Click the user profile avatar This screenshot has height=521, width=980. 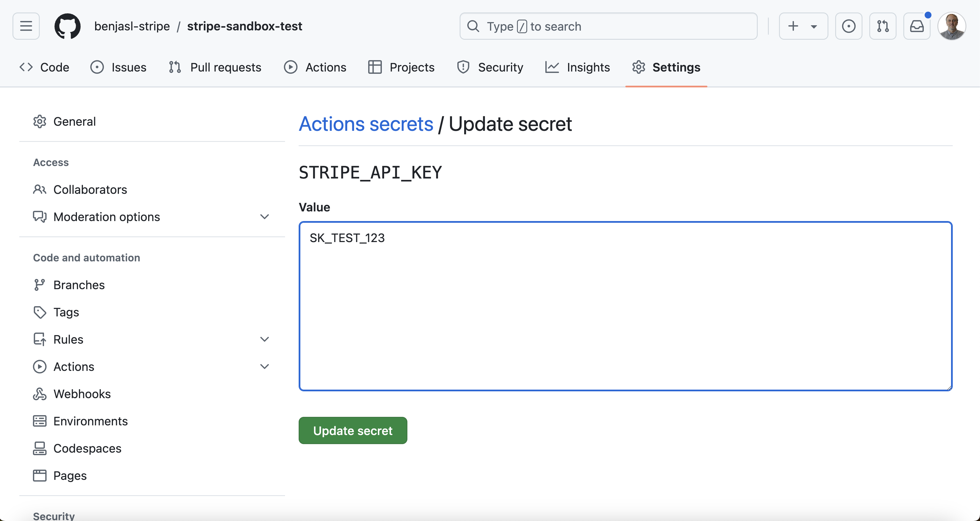coord(952,26)
